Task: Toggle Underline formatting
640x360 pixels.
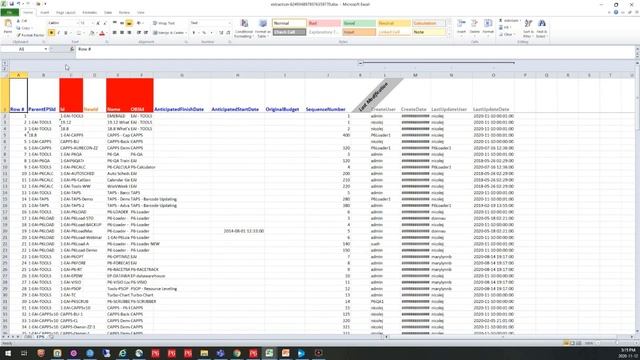Action: point(66,33)
